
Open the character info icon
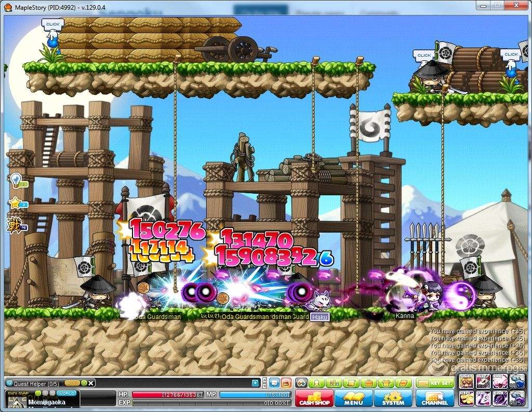click(x=316, y=383)
